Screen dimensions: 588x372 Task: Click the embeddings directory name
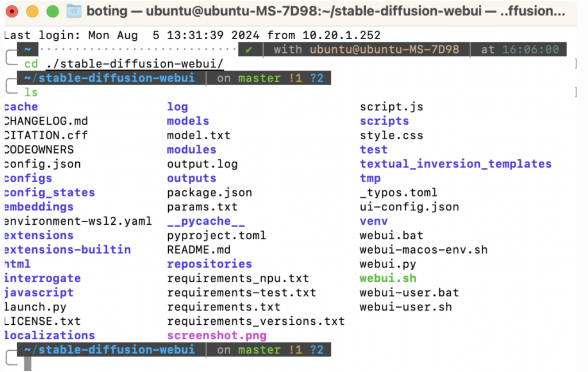click(38, 207)
